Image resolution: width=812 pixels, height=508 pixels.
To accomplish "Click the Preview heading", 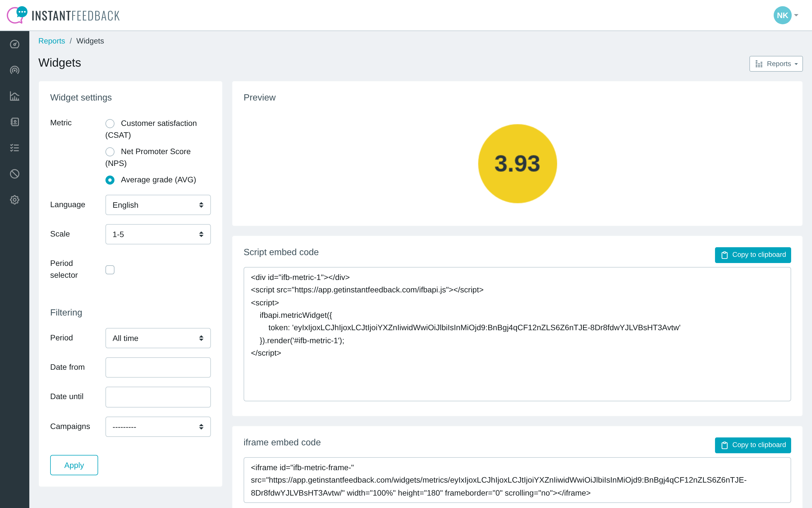I will [x=259, y=97].
